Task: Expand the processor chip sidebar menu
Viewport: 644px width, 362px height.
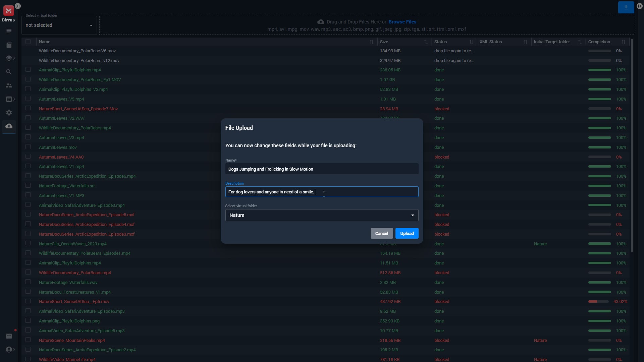Action: [9, 58]
